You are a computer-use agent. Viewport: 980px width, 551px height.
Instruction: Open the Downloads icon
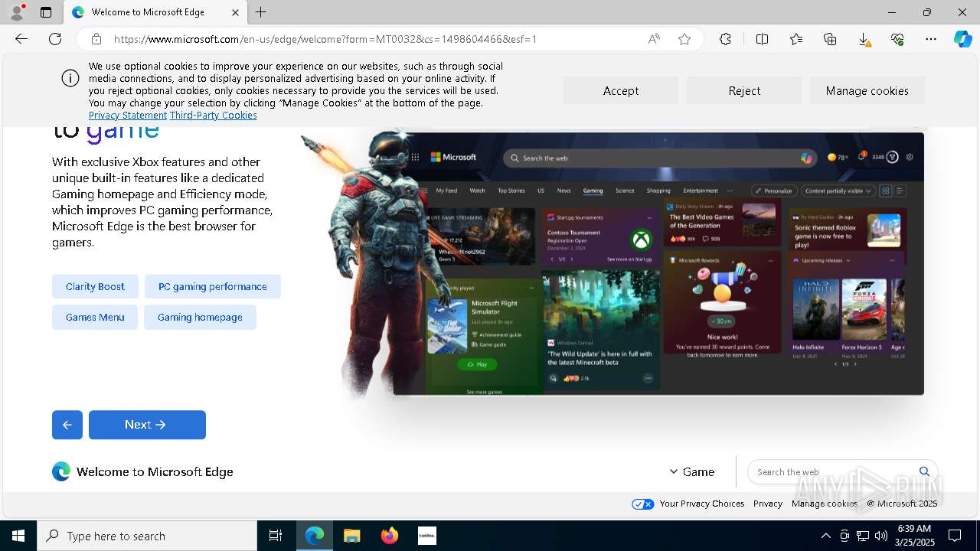[864, 39]
